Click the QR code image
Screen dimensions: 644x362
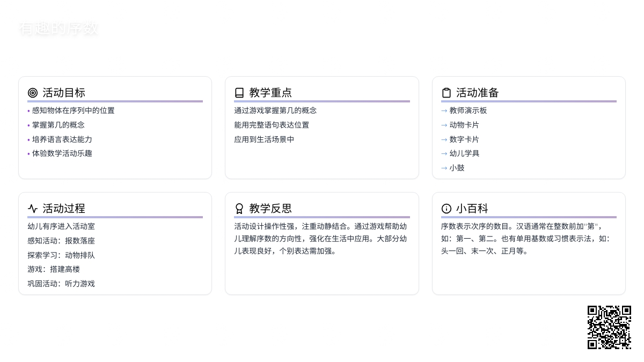[609, 327]
